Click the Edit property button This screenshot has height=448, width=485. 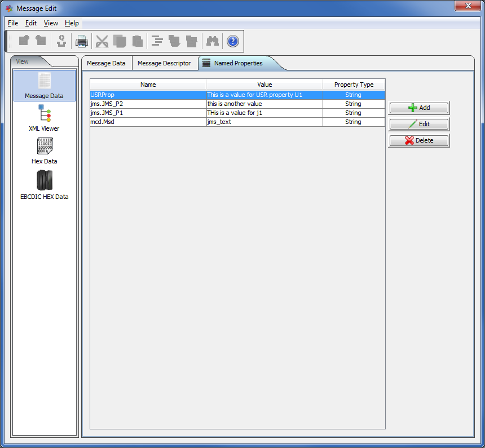click(x=418, y=124)
